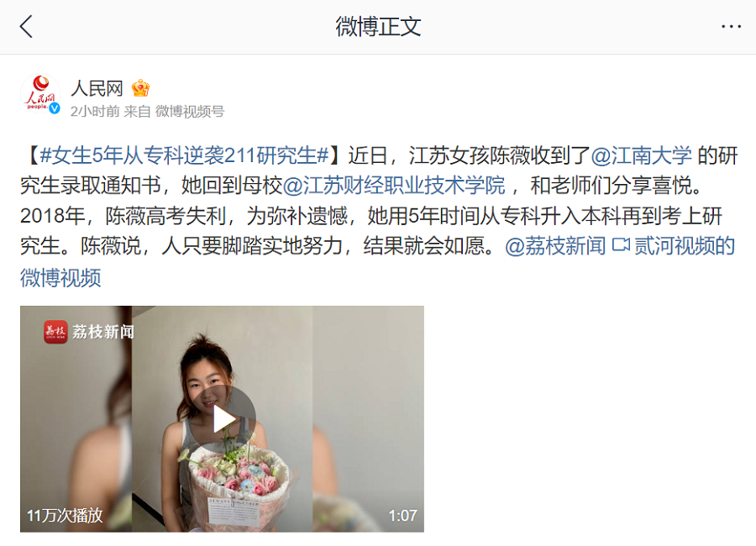Play the video with the center play button
The image size is (756, 546).
pos(222,418)
